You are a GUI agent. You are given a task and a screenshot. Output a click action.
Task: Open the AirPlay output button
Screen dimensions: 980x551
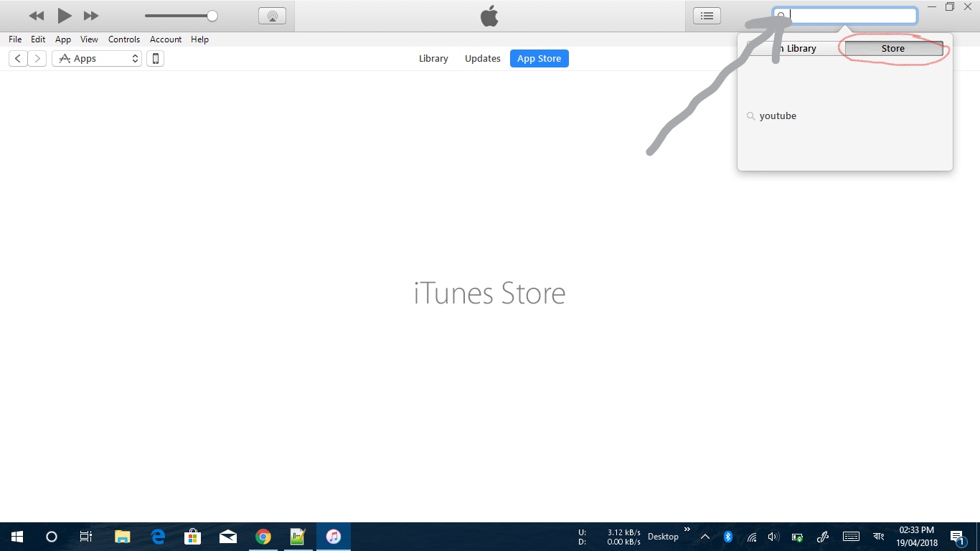click(272, 16)
